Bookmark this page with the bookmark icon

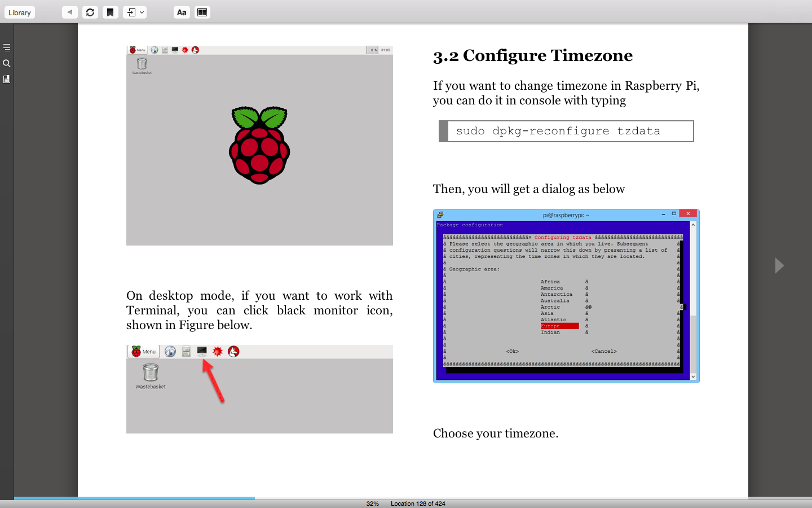tap(111, 12)
